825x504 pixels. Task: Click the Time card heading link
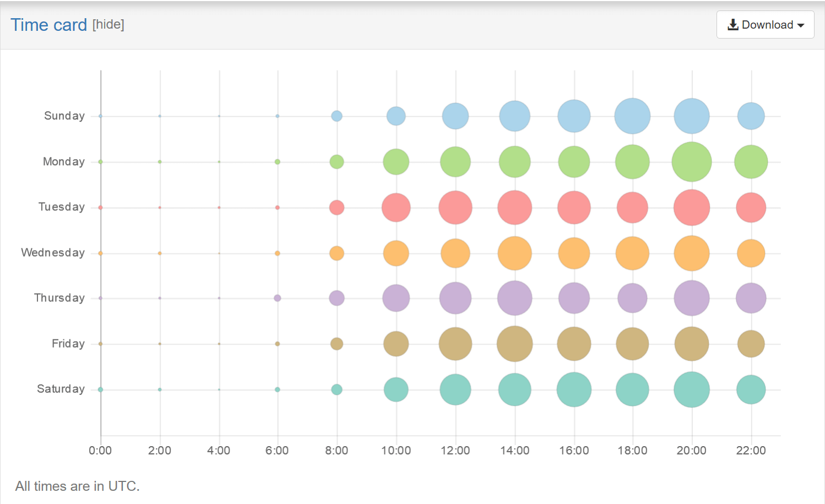click(x=48, y=25)
